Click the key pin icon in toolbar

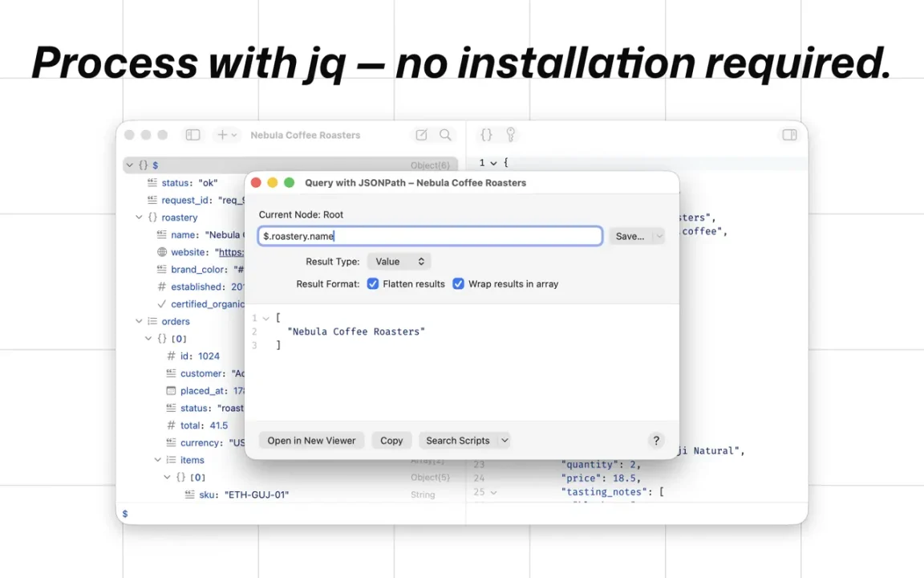(510, 135)
